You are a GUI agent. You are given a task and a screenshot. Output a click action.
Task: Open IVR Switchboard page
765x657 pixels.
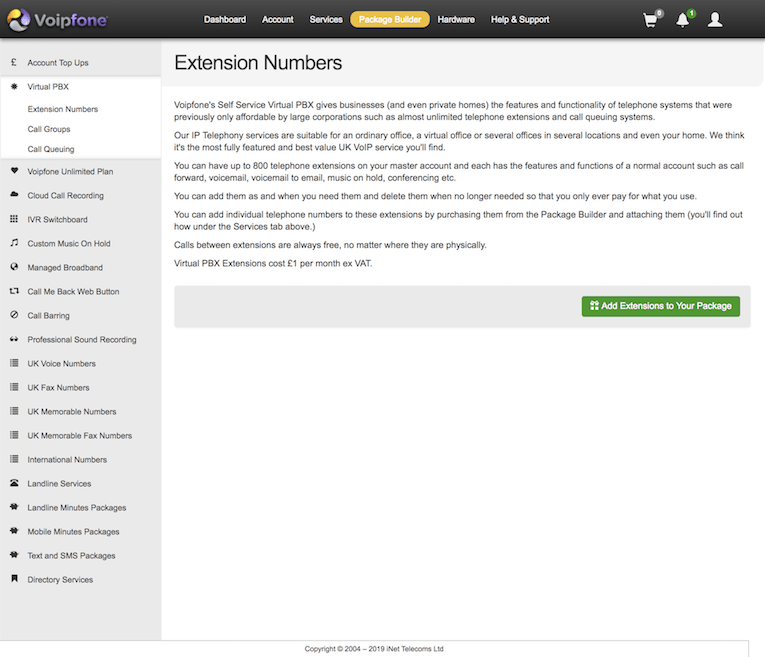[x=58, y=219]
